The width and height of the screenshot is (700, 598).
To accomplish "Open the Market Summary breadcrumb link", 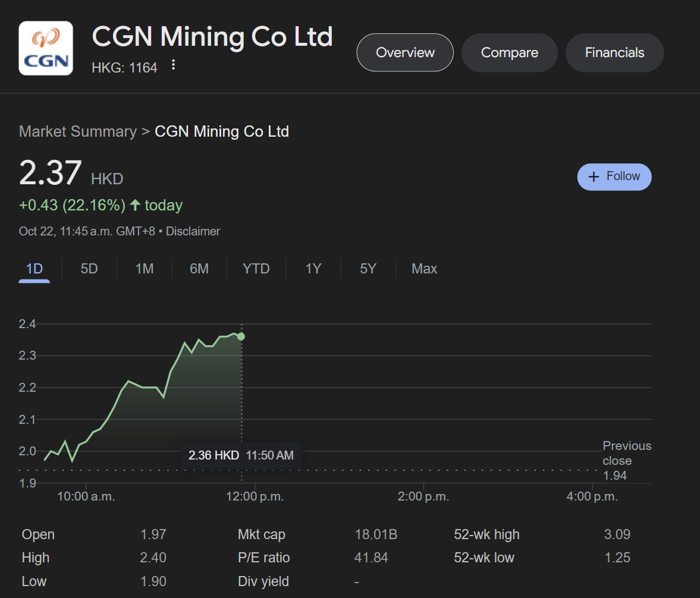I will point(78,131).
